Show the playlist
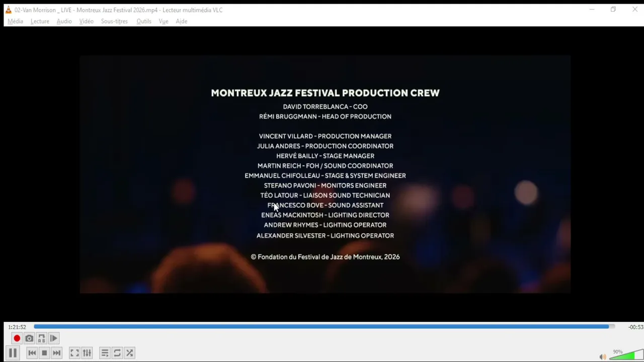Image resolution: width=644 pixels, height=362 pixels. (x=105, y=353)
